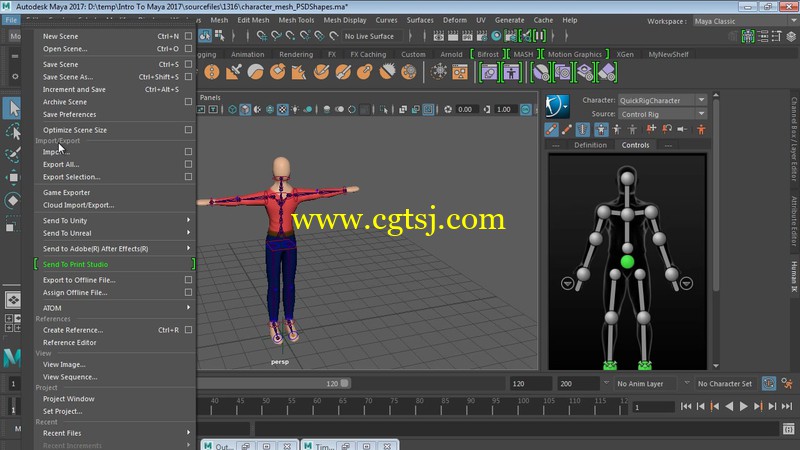Viewport: 800px width, 450px height.
Task: Click the running man preferences icon
Action: click(787, 383)
